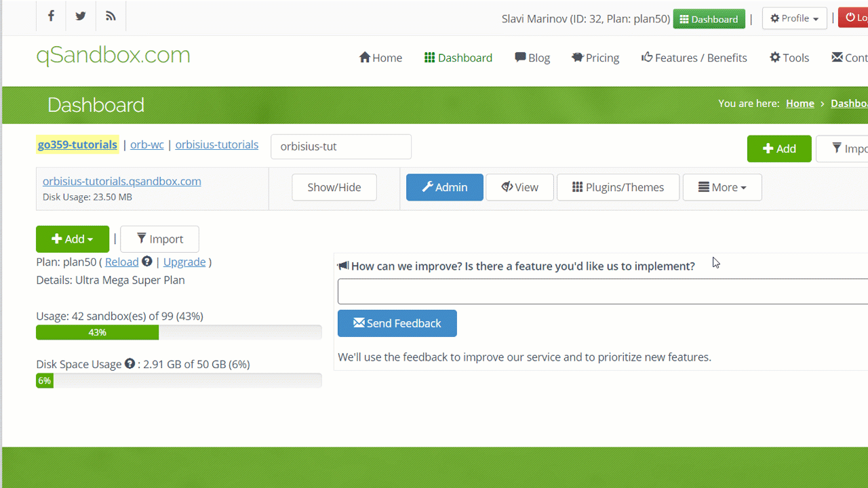The height and width of the screenshot is (488, 868).
Task: Open the Twitter social icon
Action: [x=81, y=16]
